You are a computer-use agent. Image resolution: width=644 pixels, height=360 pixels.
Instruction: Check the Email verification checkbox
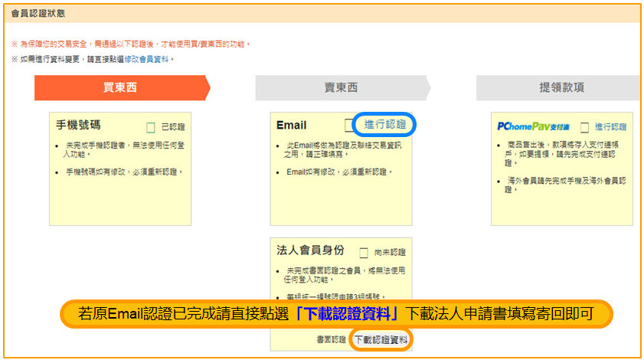pyautogui.click(x=349, y=125)
